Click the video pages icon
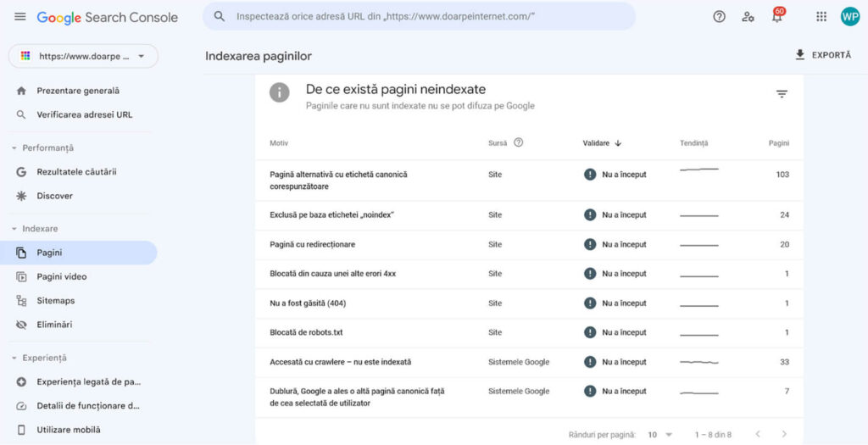This screenshot has height=445, width=868. [21, 276]
